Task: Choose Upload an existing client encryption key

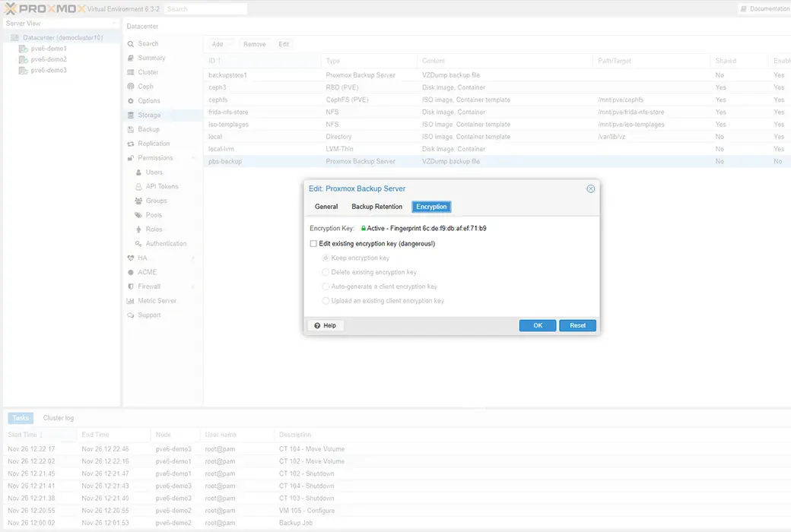Action: coord(326,300)
